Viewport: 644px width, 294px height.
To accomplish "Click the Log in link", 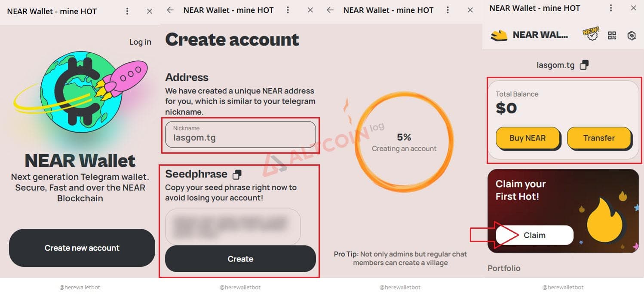I will (140, 42).
